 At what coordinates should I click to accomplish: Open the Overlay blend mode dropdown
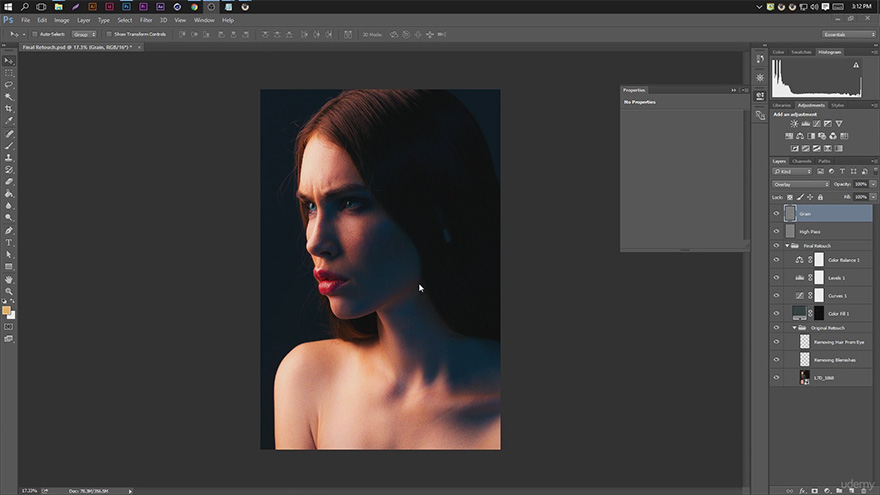800,184
